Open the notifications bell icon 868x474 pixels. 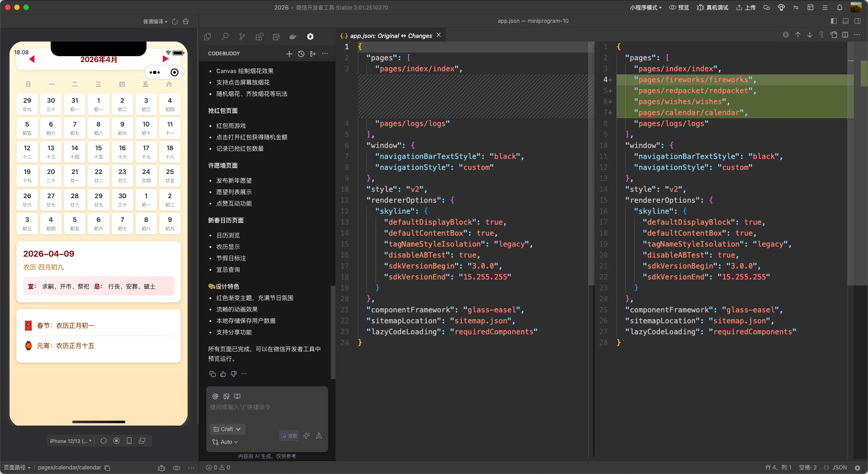[840, 7]
